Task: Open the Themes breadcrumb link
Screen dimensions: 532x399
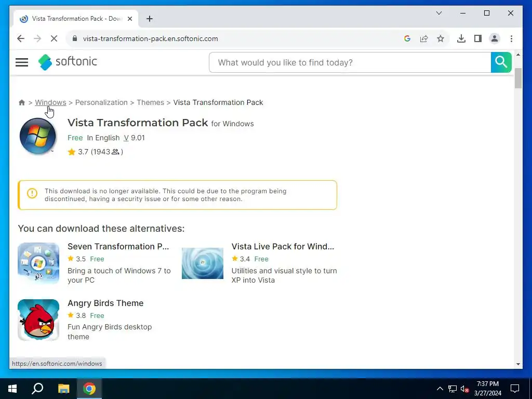Action: click(x=150, y=102)
